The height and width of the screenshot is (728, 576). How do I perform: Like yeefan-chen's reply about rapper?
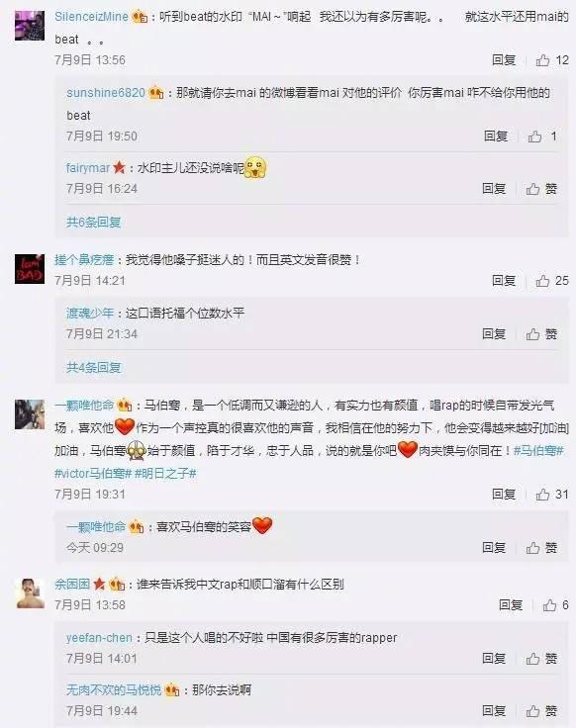pyautogui.click(x=541, y=659)
